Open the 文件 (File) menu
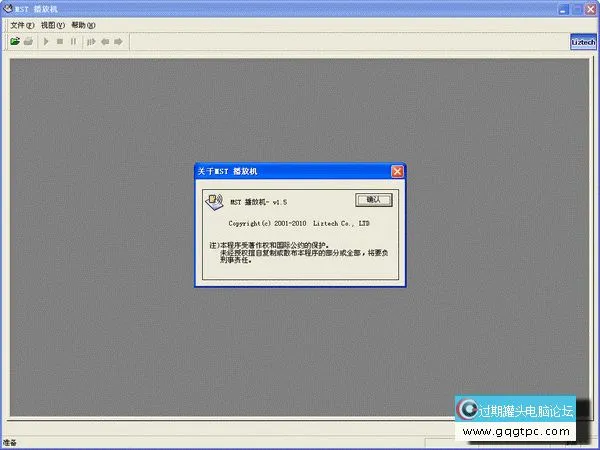The width and height of the screenshot is (600, 450). (22, 25)
